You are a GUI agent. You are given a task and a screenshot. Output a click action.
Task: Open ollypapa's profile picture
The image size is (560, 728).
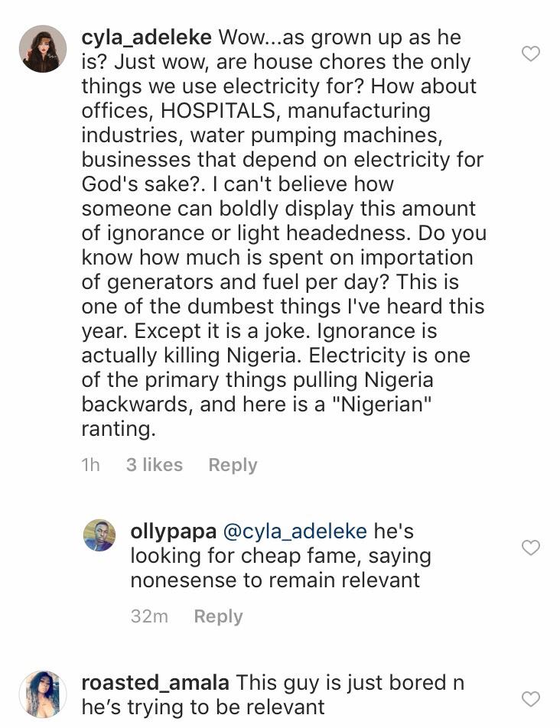click(x=99, y=535)
